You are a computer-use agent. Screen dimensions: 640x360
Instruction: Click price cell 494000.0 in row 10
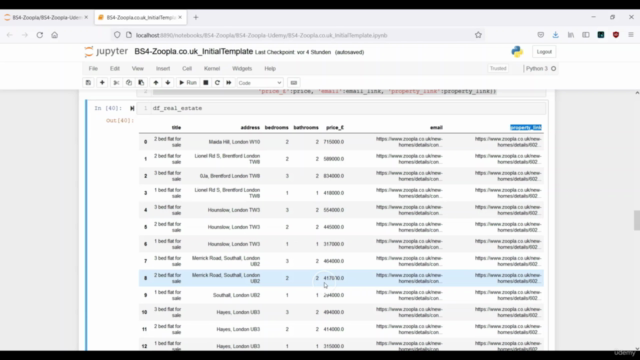pos(334,312)
